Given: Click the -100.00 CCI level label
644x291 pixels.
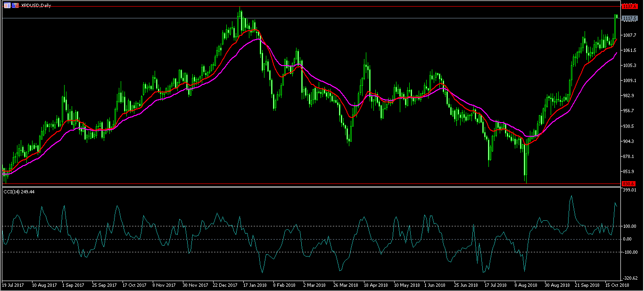Looking at the screenshot, I should click(x=630, y=252).
